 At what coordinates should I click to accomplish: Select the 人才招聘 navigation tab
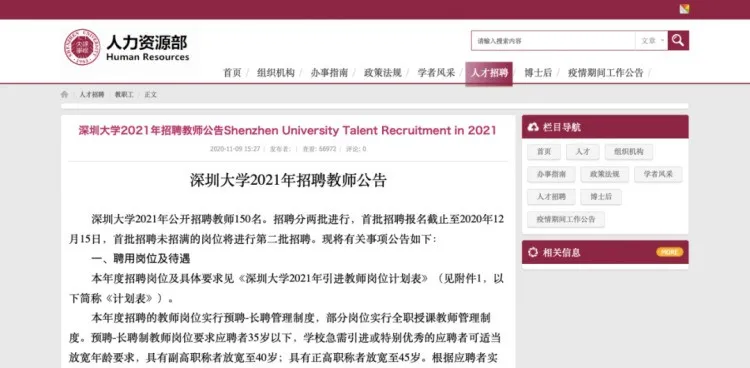[x=489, y=73]
